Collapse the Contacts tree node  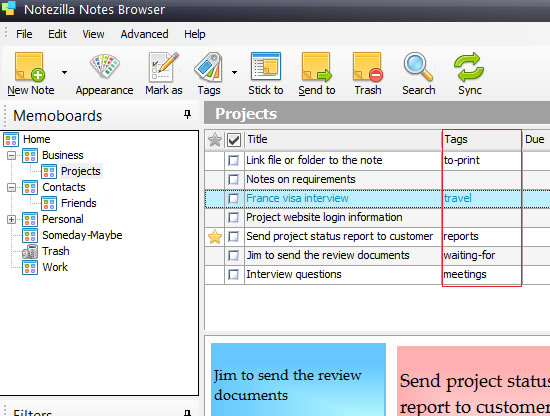tap(12, 187)
